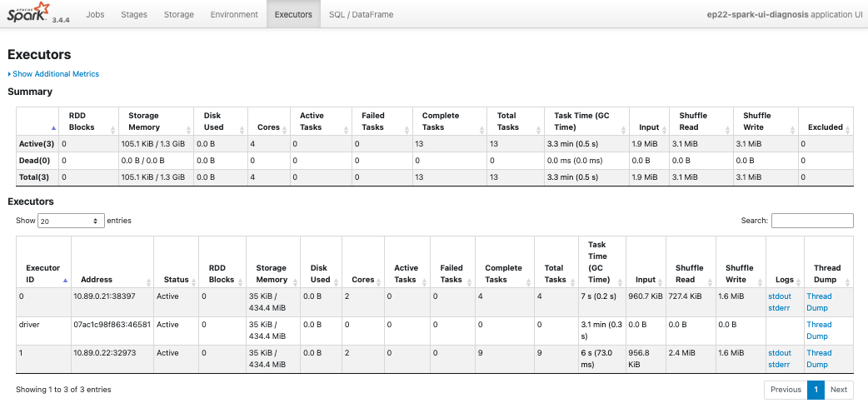Open stderr log for executor 0
Image resolution: width=868 pixels, height=408 pixels.
click(x=779, y=308)
